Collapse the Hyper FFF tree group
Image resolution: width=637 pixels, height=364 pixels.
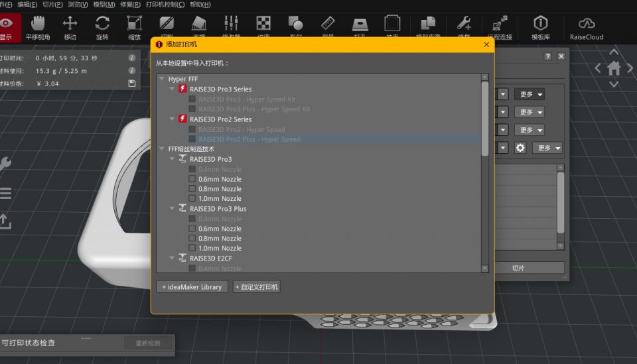point(162,78)
